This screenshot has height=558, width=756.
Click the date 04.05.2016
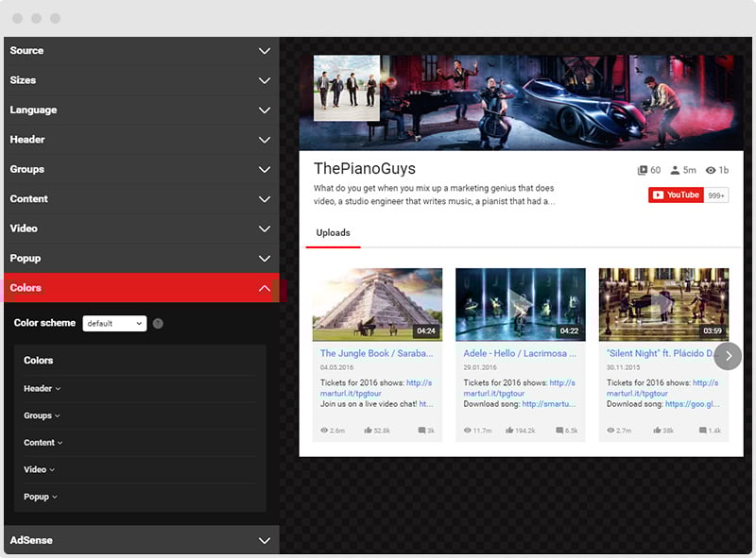pyautogui.click(x=336, y=367)
